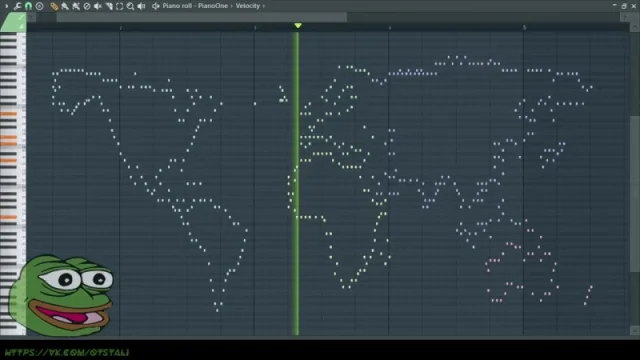The image size is (640, 360).
Task: Select the Paint brush tool
Action: [x=65, y=6]
